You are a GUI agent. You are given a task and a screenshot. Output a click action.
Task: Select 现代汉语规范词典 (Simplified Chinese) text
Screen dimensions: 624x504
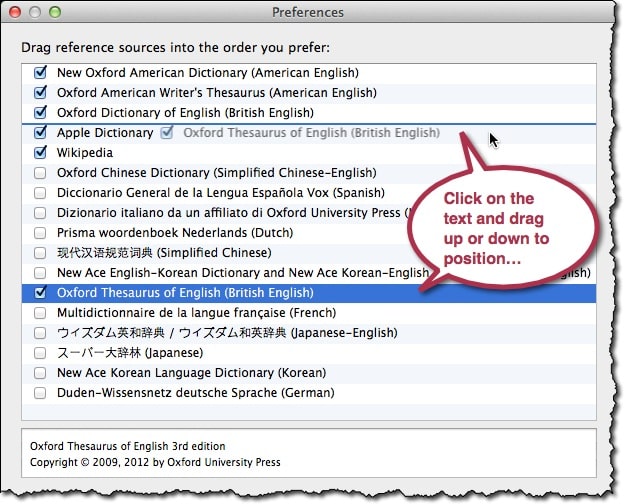164,253
